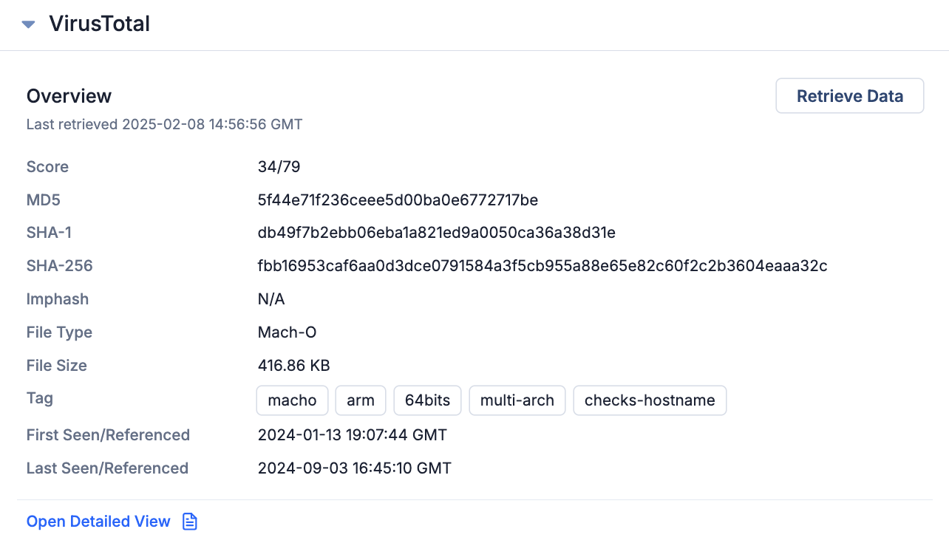Click the multi-arch tag
Image resolution: width=949 pixels, height=560 pixels.
click(x=517, y=400)
